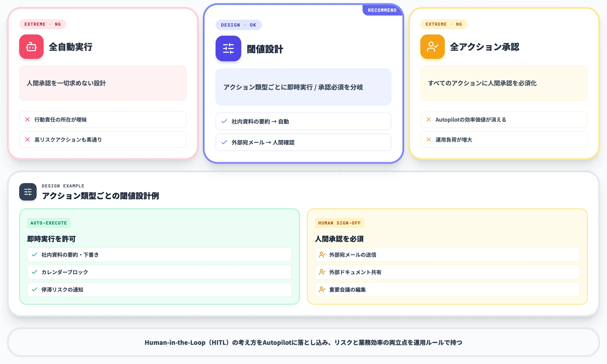The height and width of the screenshot is (364, 607).
Task: Click the DESIGN · OK tag
Action: click(x=239, y=25)
